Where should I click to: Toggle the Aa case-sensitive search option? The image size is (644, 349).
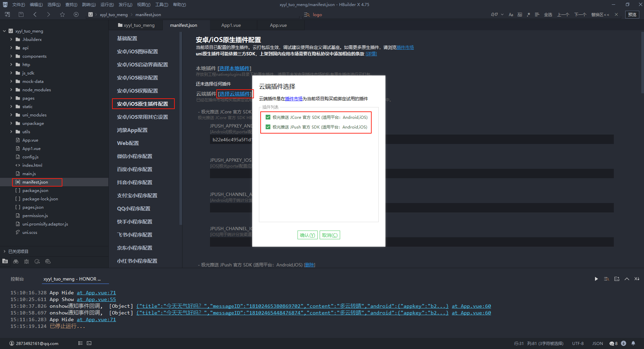[511, 15]
